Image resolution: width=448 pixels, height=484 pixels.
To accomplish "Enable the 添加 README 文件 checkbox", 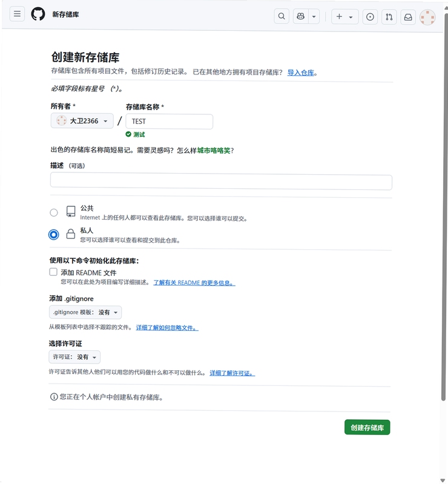I will pyautogui.click(x=53, y=272).
